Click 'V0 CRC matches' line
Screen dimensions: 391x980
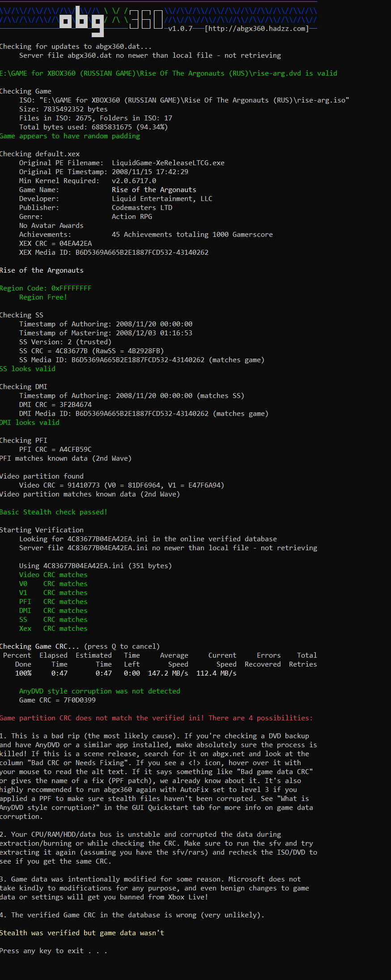coord(53,584)
